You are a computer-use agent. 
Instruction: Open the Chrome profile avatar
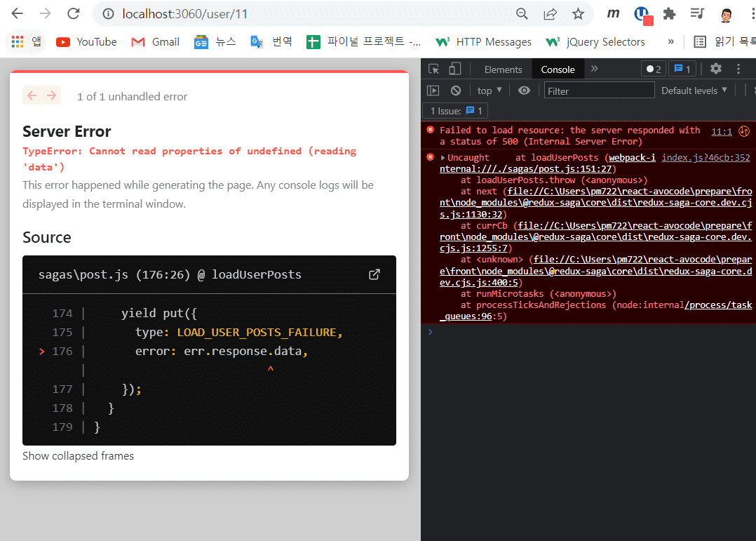click(726, 15)
